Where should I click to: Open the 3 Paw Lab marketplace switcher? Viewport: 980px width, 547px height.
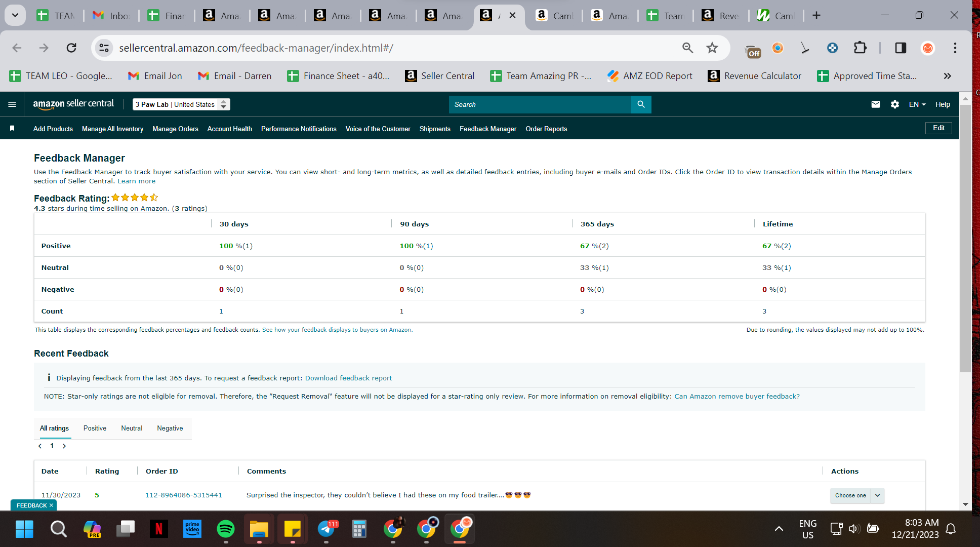click(x=181, y=104)
